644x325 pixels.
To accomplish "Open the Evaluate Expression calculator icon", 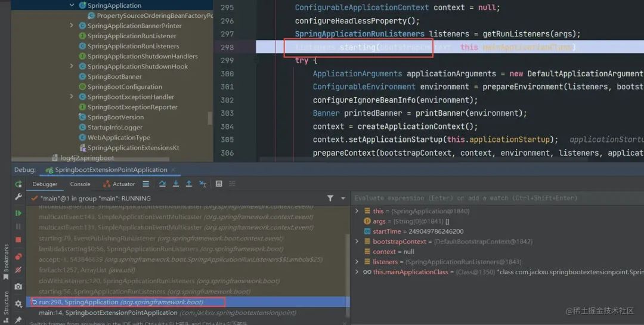I will click(x=219, y=184).
